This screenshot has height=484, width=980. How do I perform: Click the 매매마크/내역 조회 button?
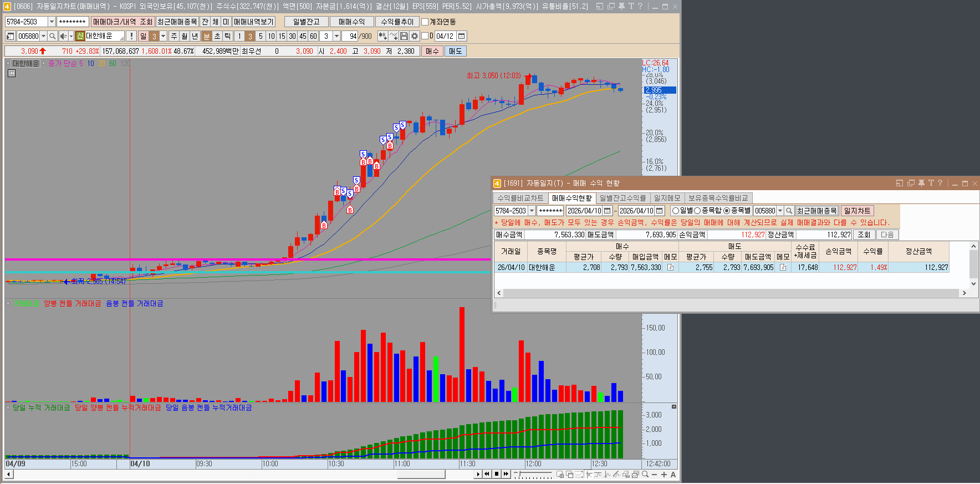pos(122,22)
